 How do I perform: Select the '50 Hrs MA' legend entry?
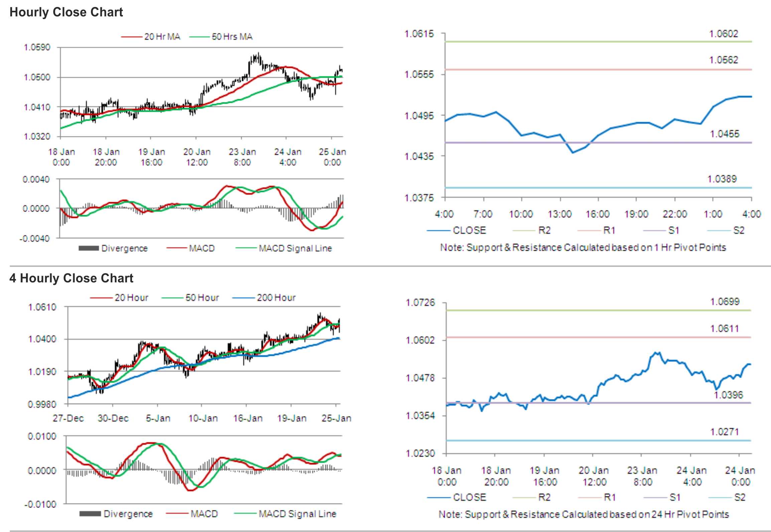pyautogui.click(x=221, y=36)
